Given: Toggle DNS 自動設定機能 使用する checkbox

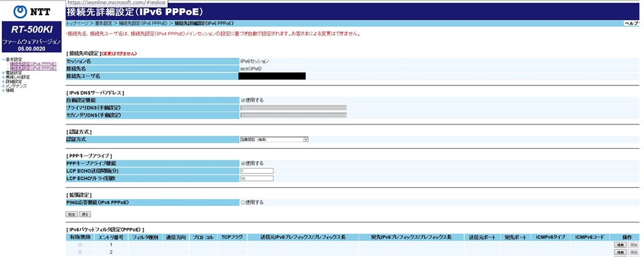Looking at the screenshot, I should point(243,100).
